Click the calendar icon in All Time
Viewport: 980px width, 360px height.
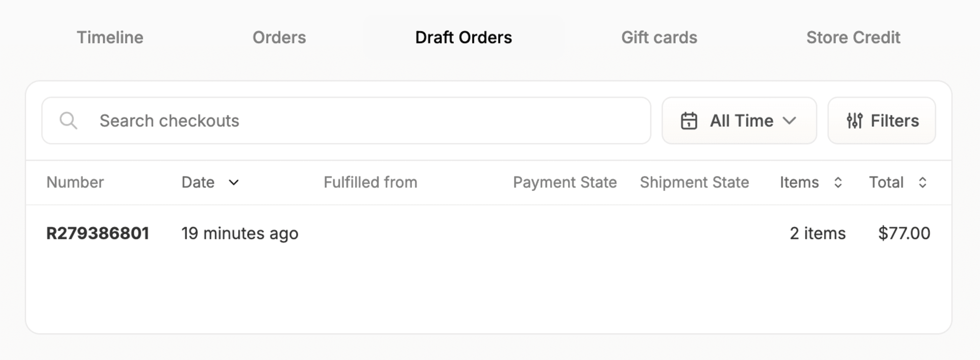pos(689,121)
